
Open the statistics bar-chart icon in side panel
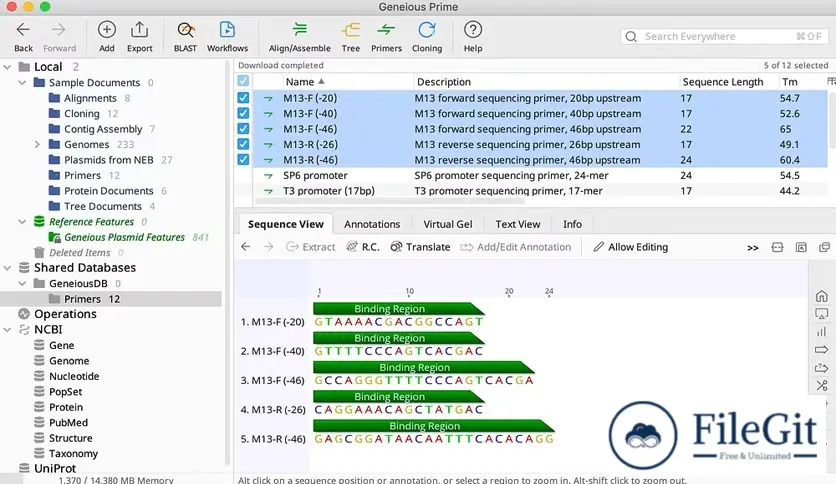[822, 332]
